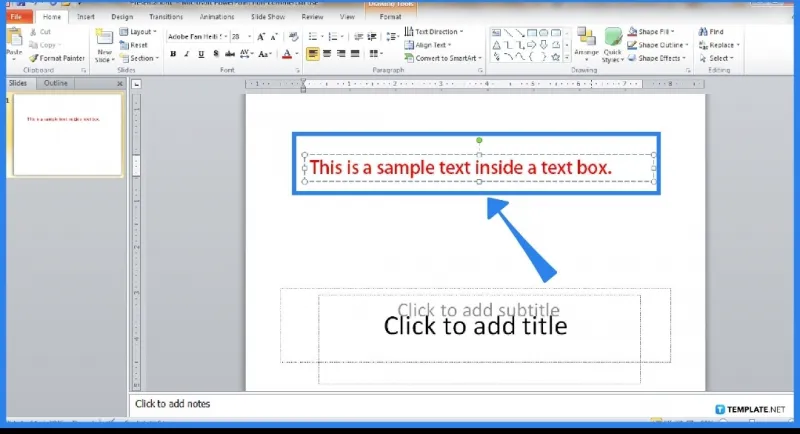Viewport: 800px width, 434px height.
Task: Open the File tab
Action: 19,17
